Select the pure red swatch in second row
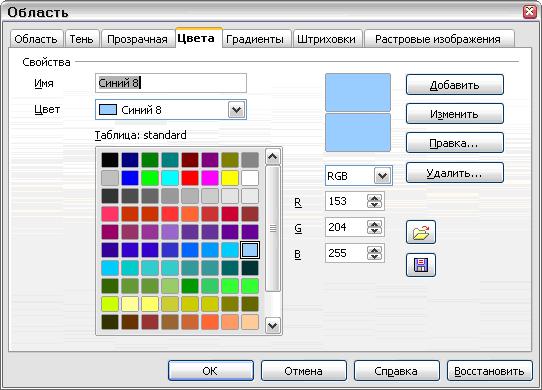 pyautogui.click(x=190, y=178)
